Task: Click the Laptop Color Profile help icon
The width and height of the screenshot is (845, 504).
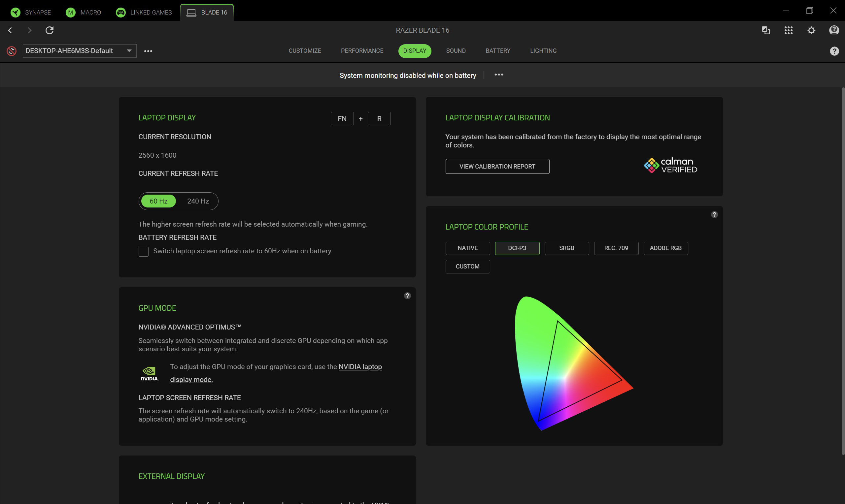Action: [714, 214]
